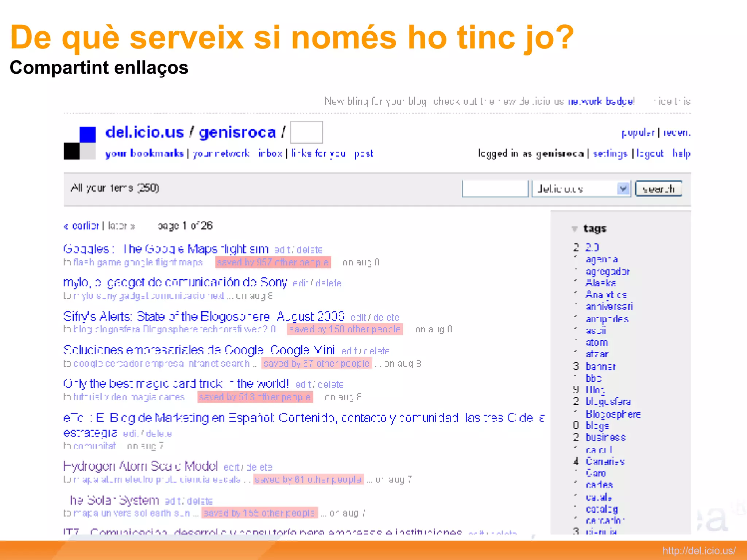Open links for you

[318, 153]
